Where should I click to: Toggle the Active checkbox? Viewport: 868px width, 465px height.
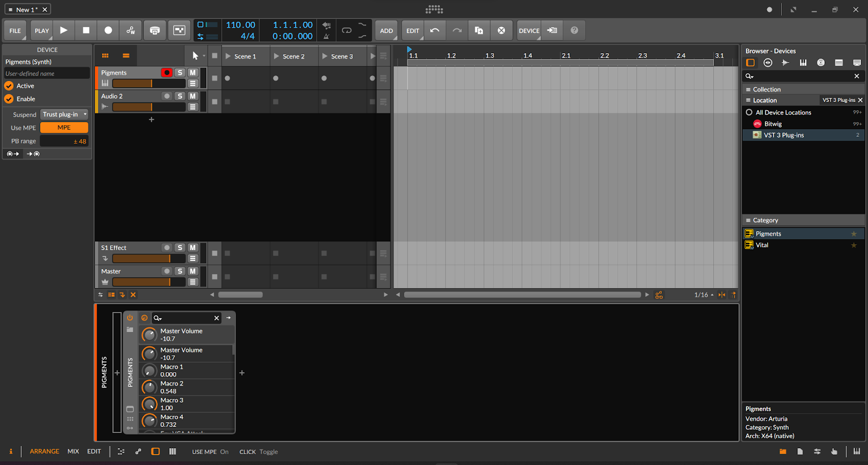coord(9,86)
